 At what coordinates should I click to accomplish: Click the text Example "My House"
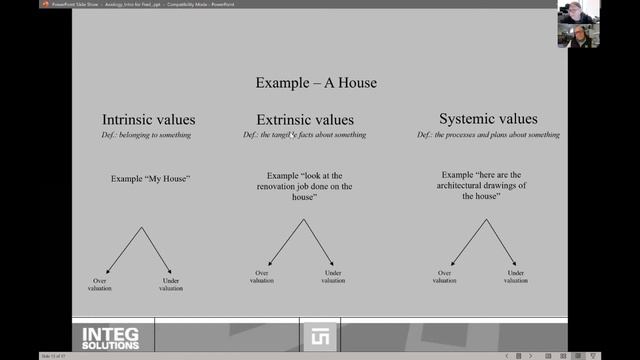coord(151,179)
